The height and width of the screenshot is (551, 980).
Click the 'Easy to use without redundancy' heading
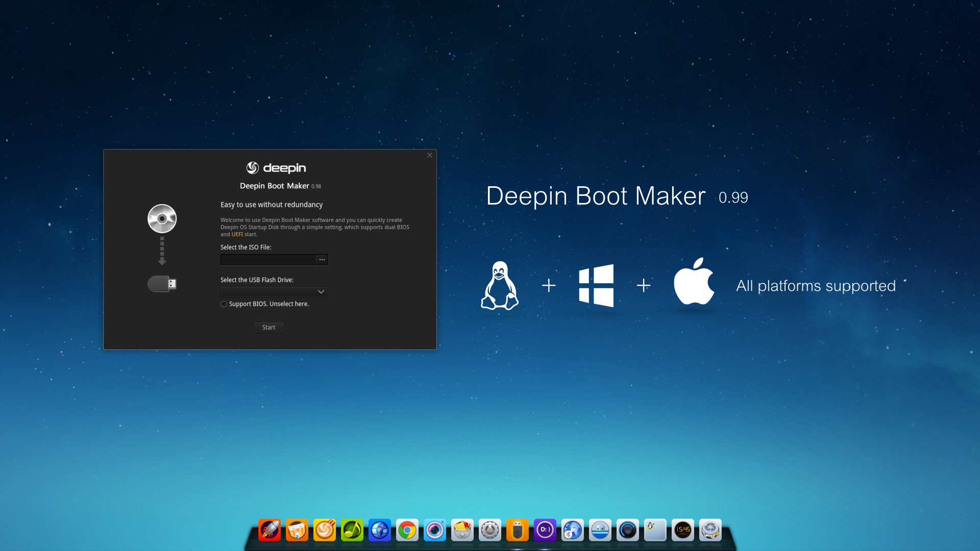pyautogui.click(x=272, y=205)
